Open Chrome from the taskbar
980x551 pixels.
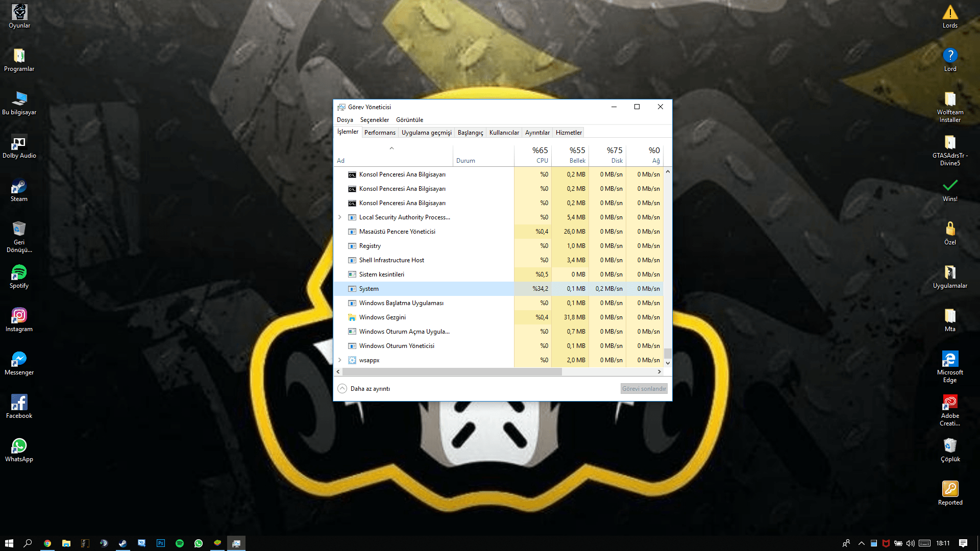[x=47, y=543]
